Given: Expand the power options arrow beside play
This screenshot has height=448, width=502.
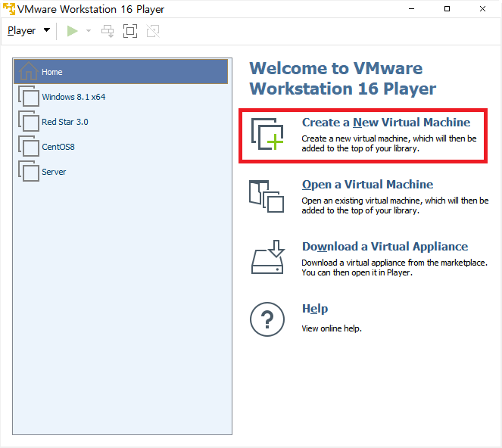Looking at the screenshot, I should (x=89, y=31).
